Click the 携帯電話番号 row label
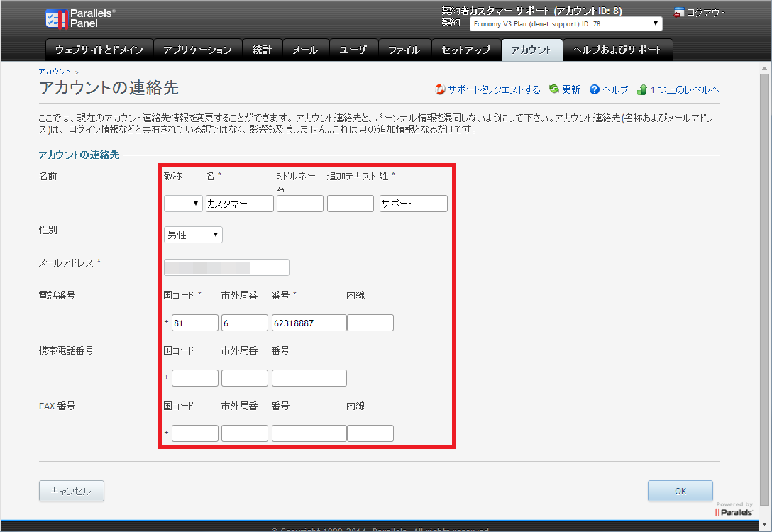The width and height of the screenshot is (772, 532). (67, 350)
